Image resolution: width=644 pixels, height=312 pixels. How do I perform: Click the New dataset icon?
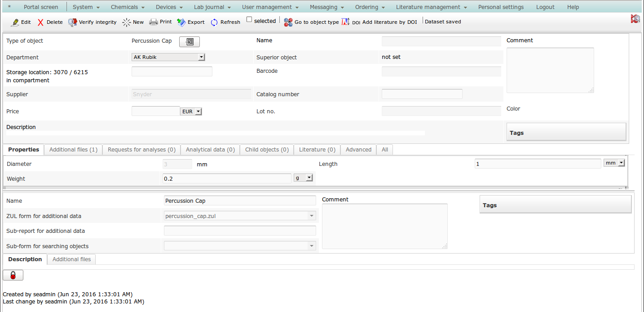pyautogui.click(x=127, y=22)
